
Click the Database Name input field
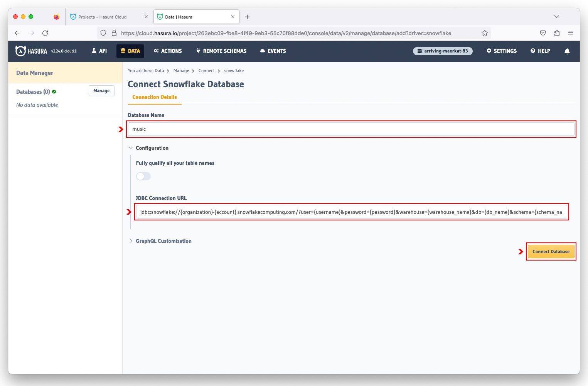pos(351,129)
